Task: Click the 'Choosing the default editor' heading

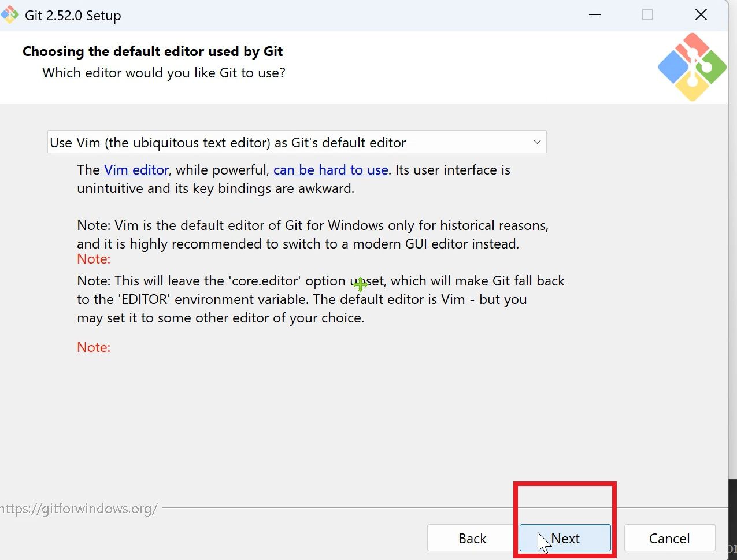Action: [x=153, y=51]
